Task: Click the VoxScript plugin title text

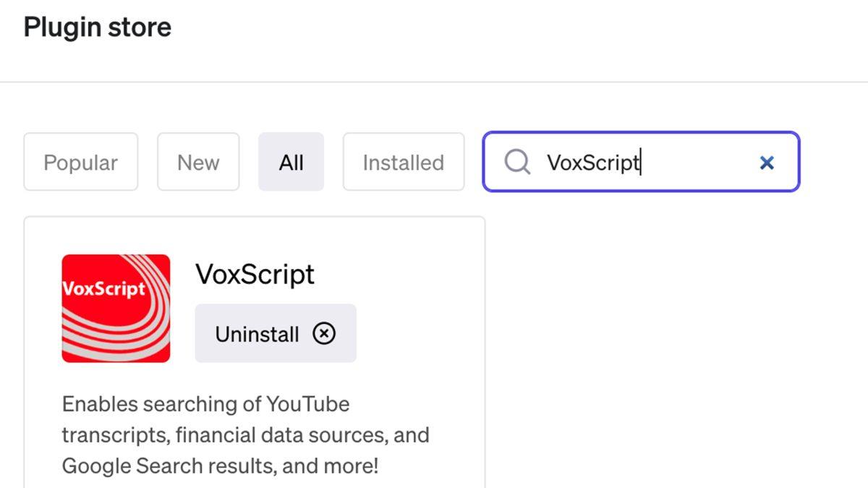Action: pyautogui.click(x=255, y=275)
